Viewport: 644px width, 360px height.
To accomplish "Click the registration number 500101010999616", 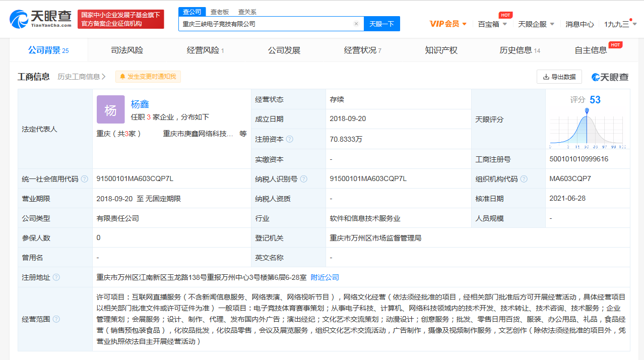I will click(579, 159).
